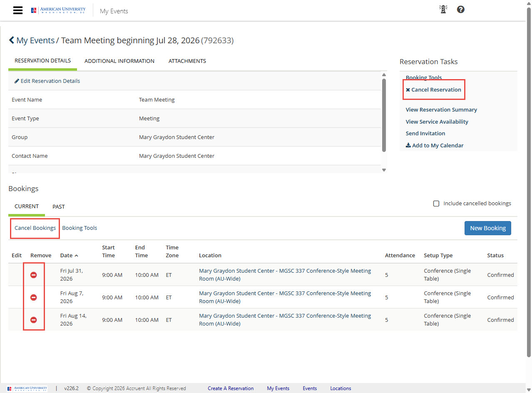This screenshot has width=532, height=393.
Task: Click Add to My Calendar
Action: point(435,145)
